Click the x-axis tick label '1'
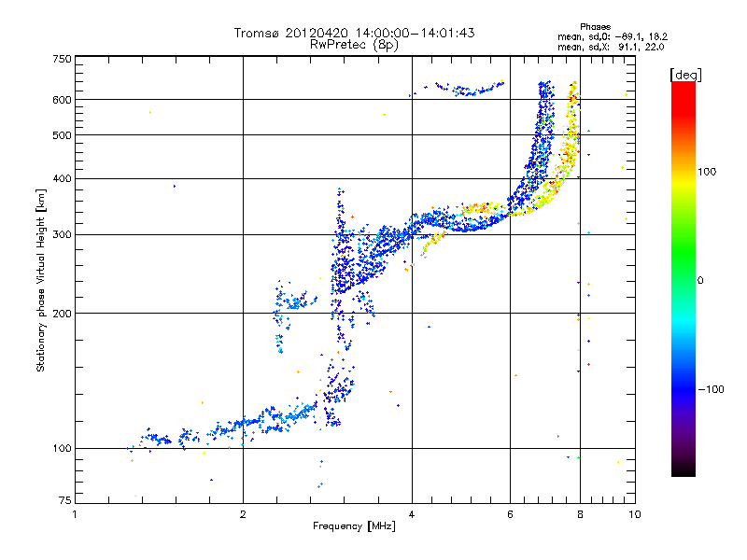Viewport: 747px width, 560px height. point(75,514)
